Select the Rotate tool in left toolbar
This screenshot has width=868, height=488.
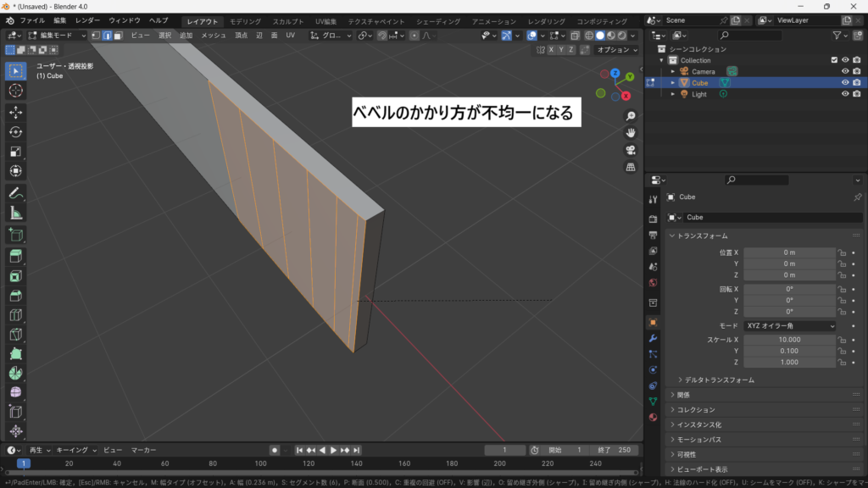coord(16,131)
